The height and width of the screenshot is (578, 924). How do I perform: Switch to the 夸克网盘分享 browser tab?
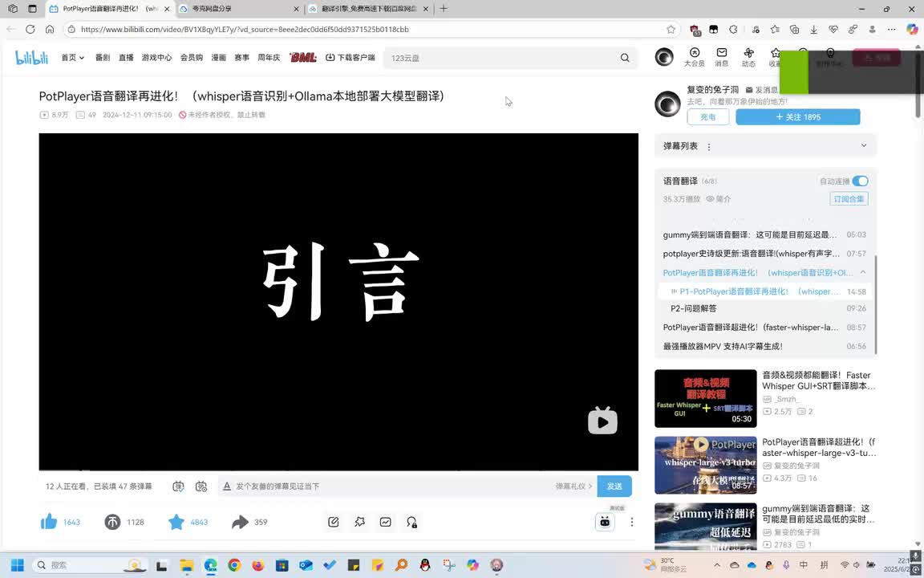click(239, 9)
